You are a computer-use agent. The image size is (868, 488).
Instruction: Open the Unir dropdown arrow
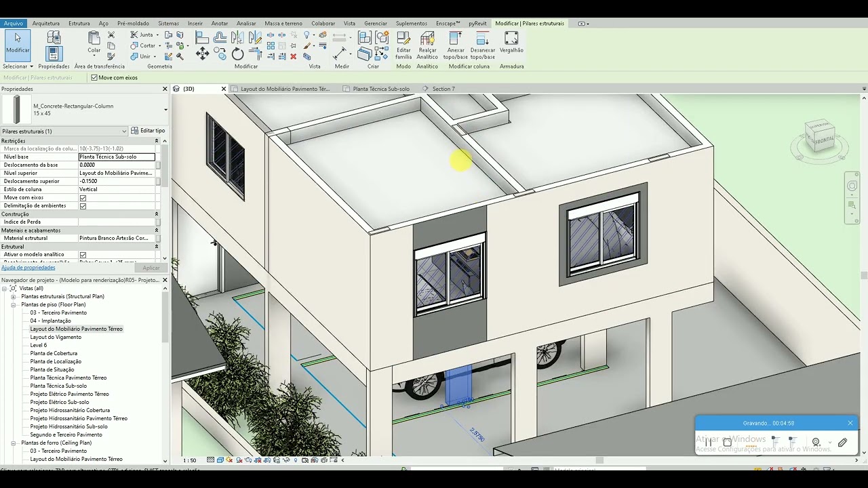coord(155,56)
